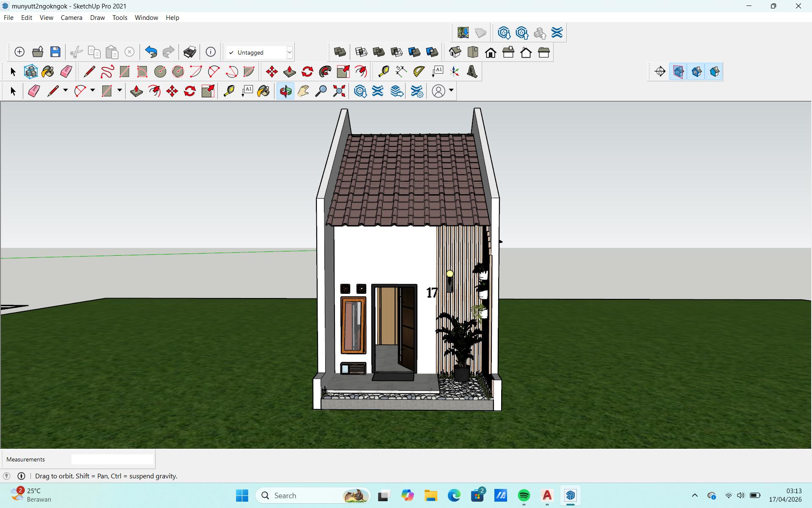
Task: Select the Paint Bucket tool
Action: pos(48,72)
